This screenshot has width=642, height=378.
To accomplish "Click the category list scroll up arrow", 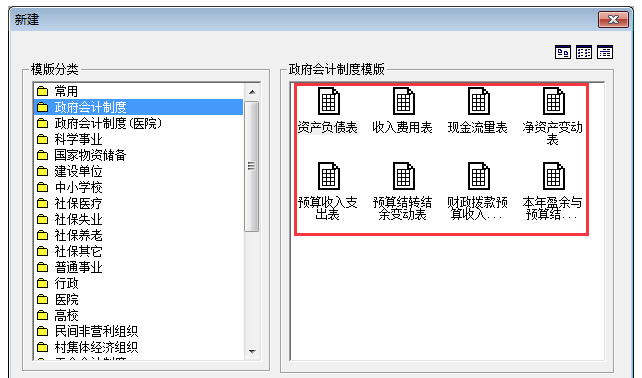I will (x=252, y=92).
